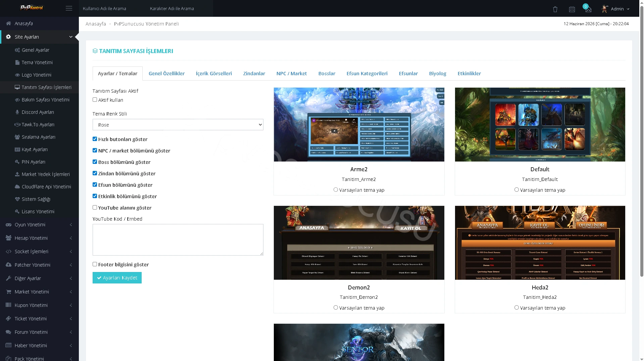
Task: Expand Patcher Yönetimi menu chevron
Action: pyautogui.click(x=71, y=265)
